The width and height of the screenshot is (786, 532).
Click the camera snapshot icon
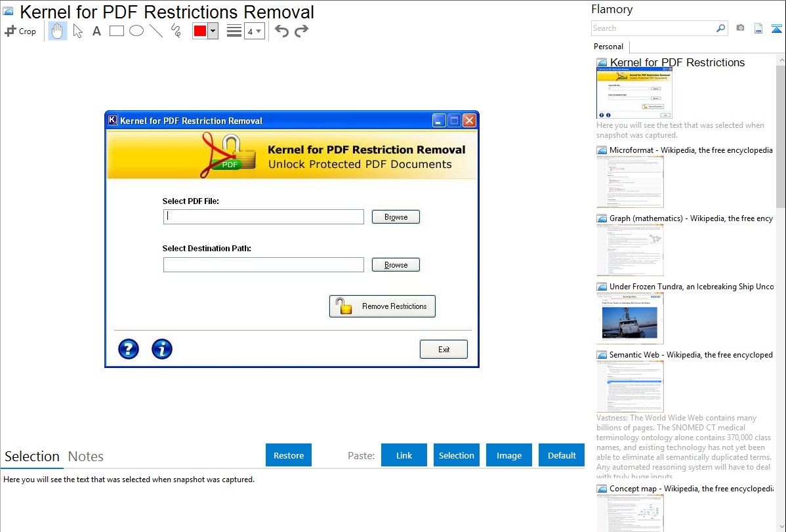tap(740, 28)
